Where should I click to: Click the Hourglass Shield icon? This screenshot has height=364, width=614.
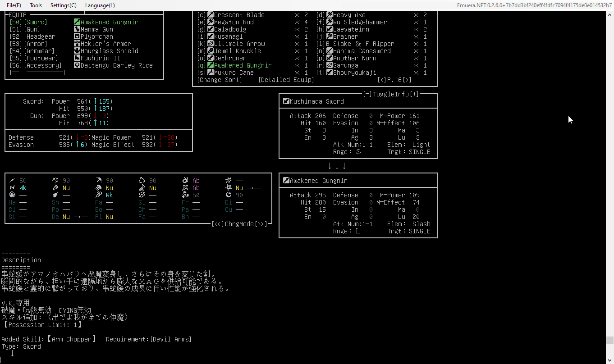point(77,51)
